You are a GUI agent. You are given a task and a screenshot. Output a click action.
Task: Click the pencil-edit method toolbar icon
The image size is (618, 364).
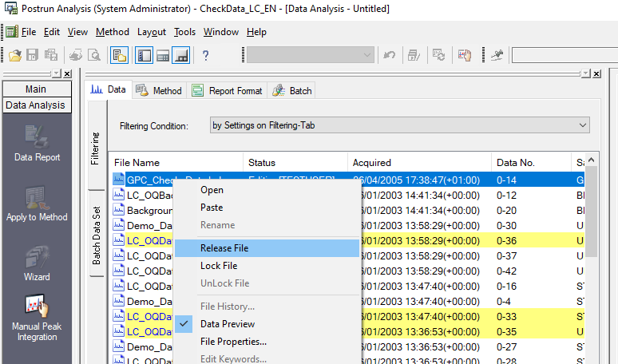pos(414,55)
